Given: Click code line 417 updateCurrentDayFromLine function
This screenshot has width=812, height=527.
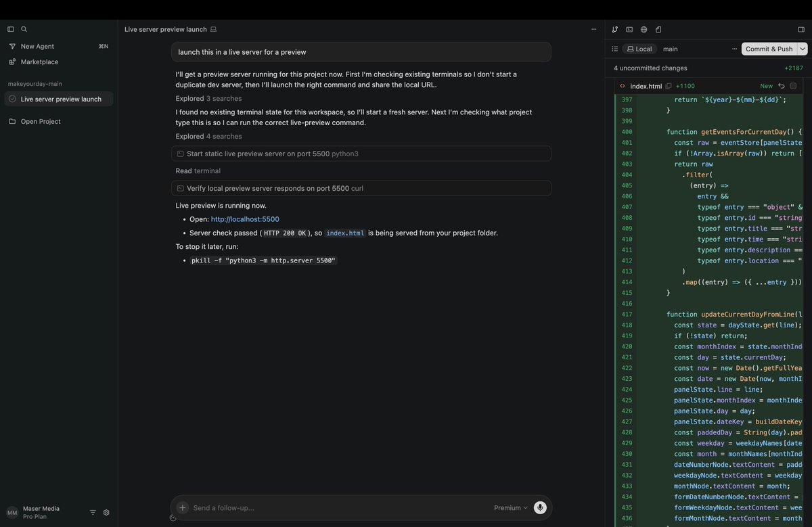Looking at the screenshot, I should [734, 314].
